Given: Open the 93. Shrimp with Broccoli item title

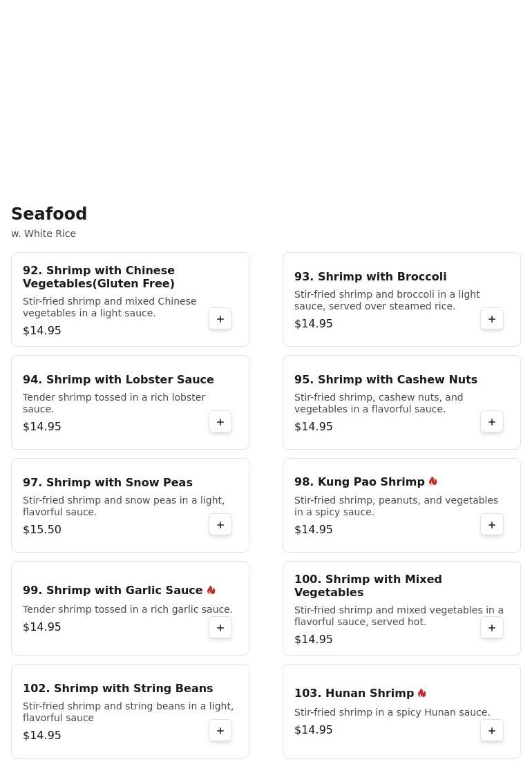Looking at the screenshot, I should (x=370, y=276).
